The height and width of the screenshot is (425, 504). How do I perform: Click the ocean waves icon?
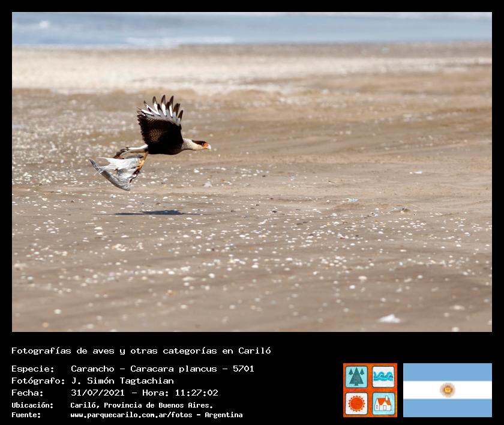(x=383, y=376)
